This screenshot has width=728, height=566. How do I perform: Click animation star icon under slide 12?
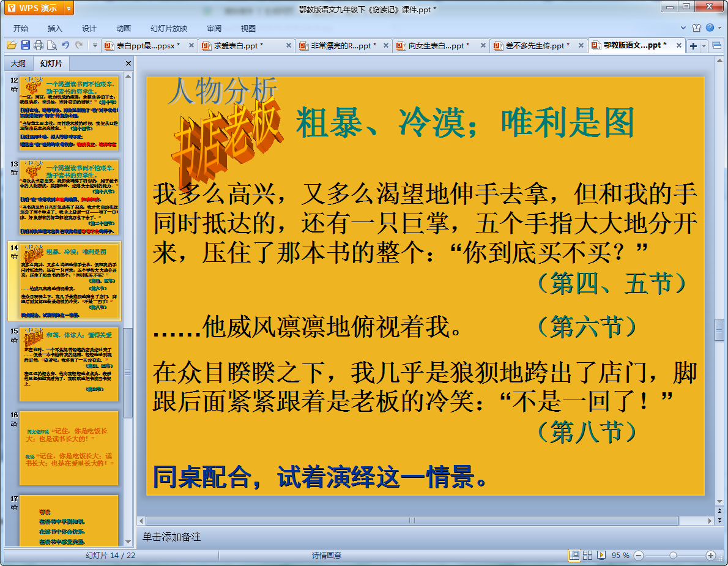14,89
